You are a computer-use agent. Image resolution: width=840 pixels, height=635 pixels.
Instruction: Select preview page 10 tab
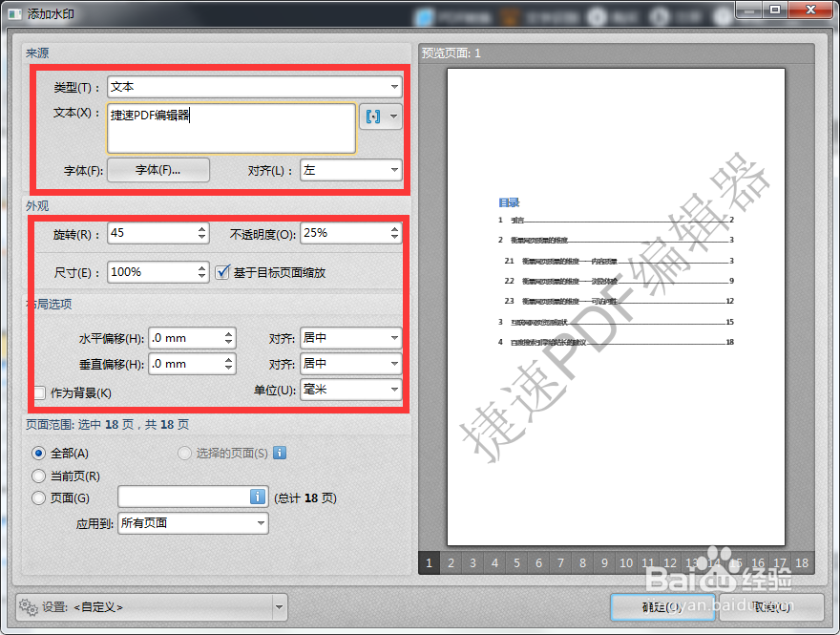(626, 563)
